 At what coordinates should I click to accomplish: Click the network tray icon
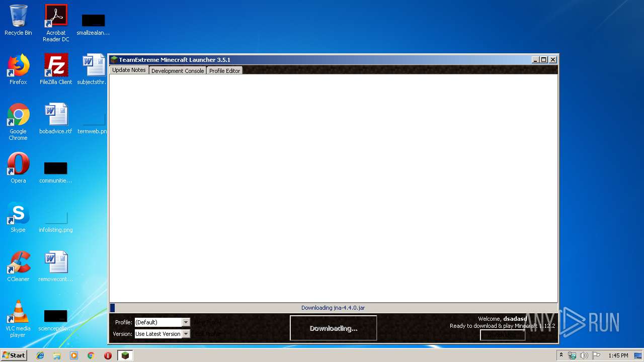click(x=572, y=355)
